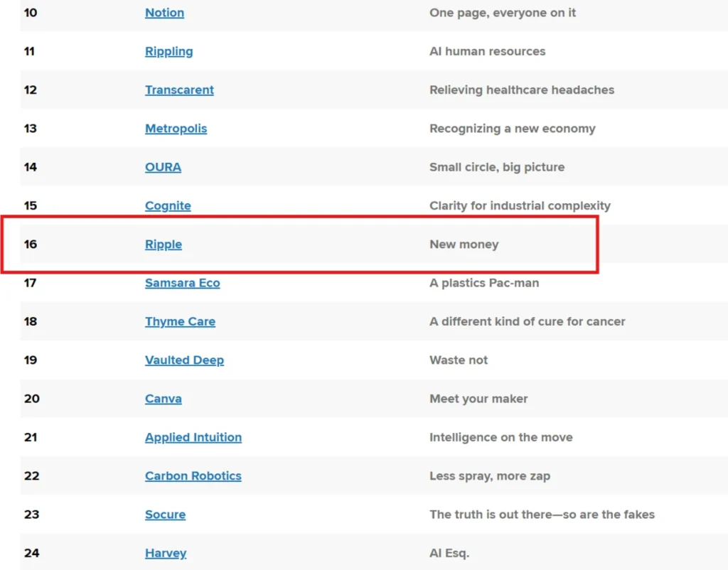Screen dimensions: 728x570
Task: Click the Canva link
Action: (x=164, y=398)
